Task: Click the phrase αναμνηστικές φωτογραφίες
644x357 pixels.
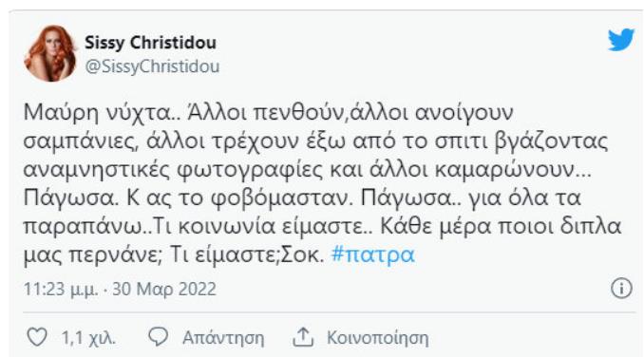Action: click(174, 170)
